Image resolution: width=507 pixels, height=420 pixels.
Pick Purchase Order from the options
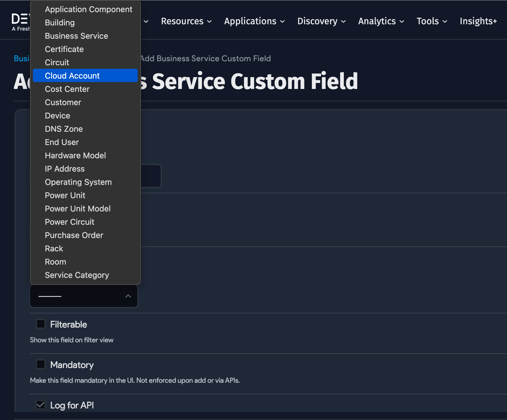[x=74, y=235]
